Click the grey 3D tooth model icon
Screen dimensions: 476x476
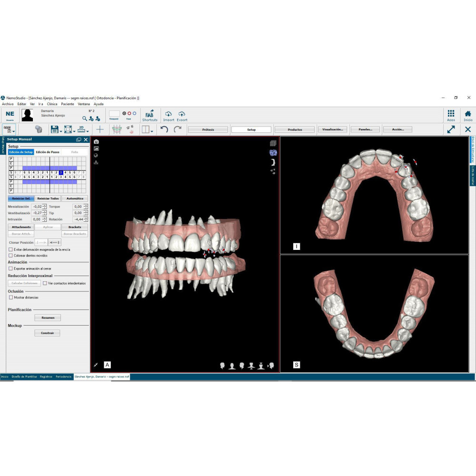coord(38,129)
